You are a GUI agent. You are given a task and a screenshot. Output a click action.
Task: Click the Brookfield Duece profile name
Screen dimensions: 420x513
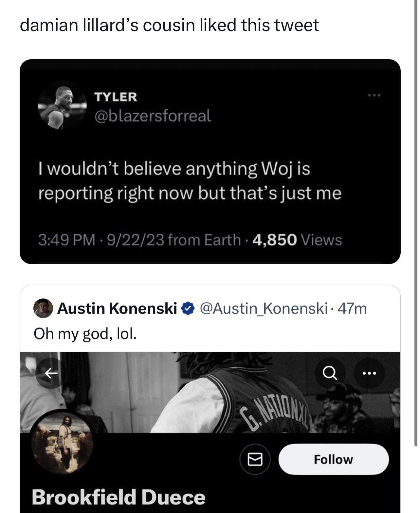coord(119,497)
